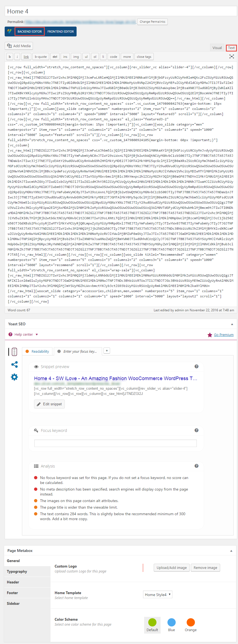Add another keyword tab with plus button

coord(107,351)
